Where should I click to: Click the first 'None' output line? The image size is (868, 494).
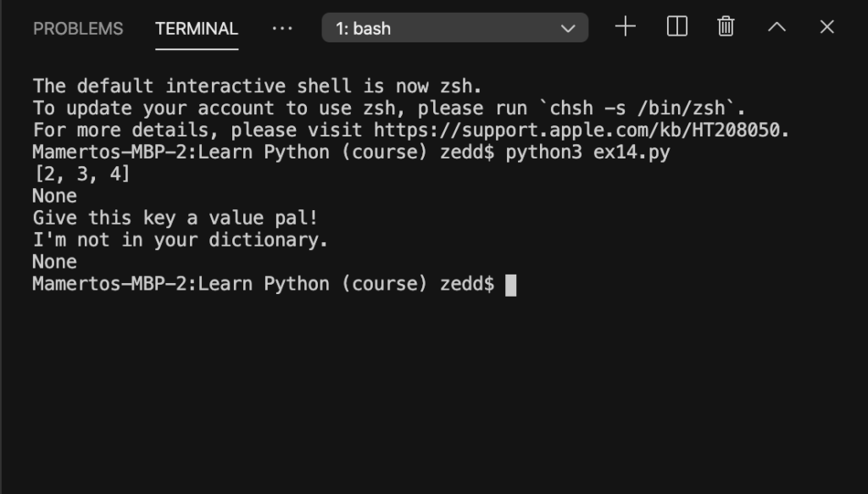click(x=55, y=196)
